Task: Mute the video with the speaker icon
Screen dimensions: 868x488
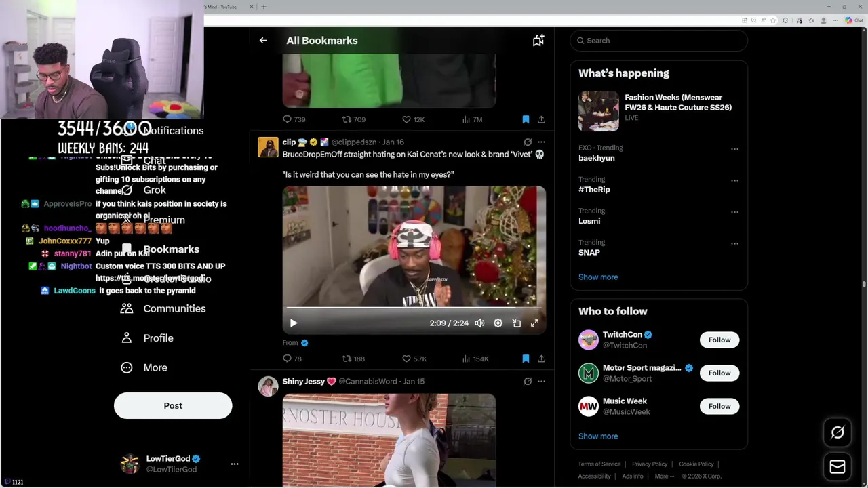Action: click(479, 323)
